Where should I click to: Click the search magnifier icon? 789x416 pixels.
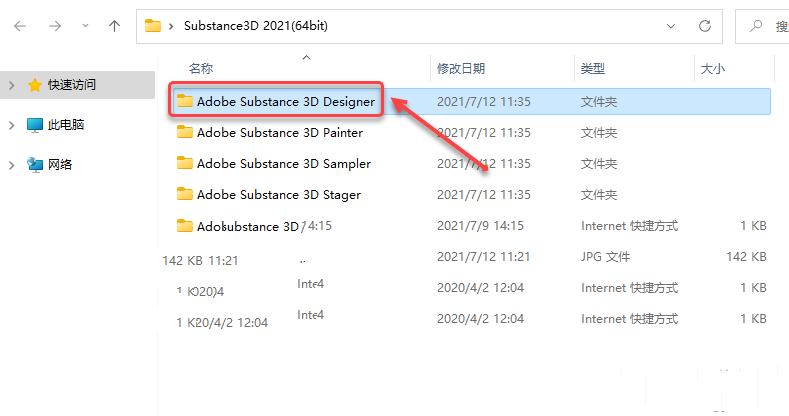pos(756,26)
